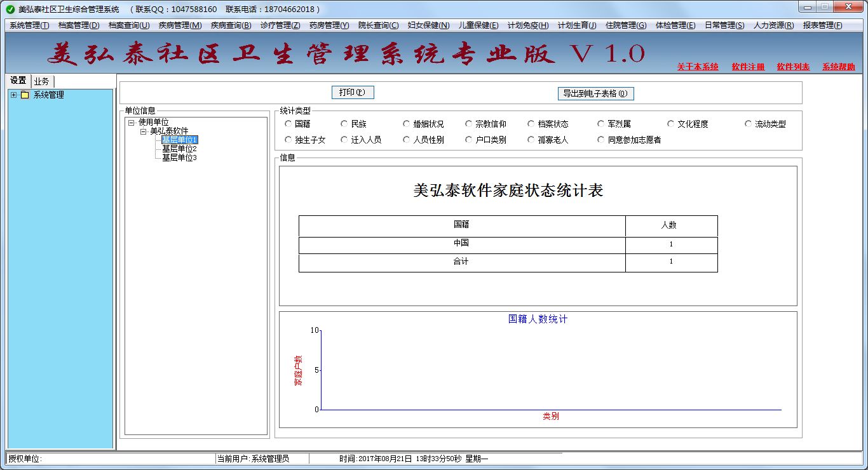Choose the 流动类型 radio button
Viewport: 868px width, 470px height.
coord(749,124)
